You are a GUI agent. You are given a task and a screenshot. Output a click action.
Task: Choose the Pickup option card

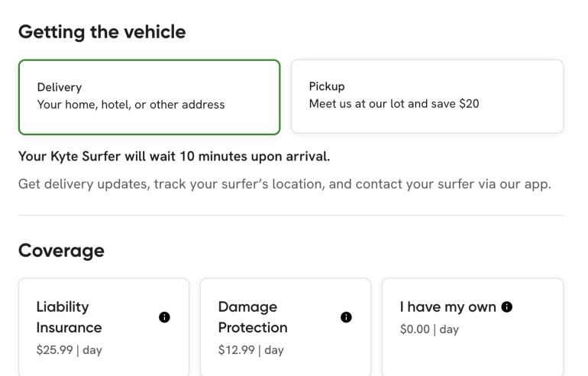click(427, 96)
